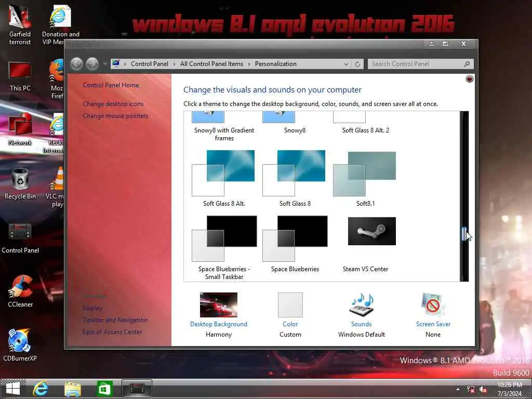This screenshot has width=532, height=399.
Task: Apply the Soft Glass 8 Alt. theme
Action: [224, 179]
